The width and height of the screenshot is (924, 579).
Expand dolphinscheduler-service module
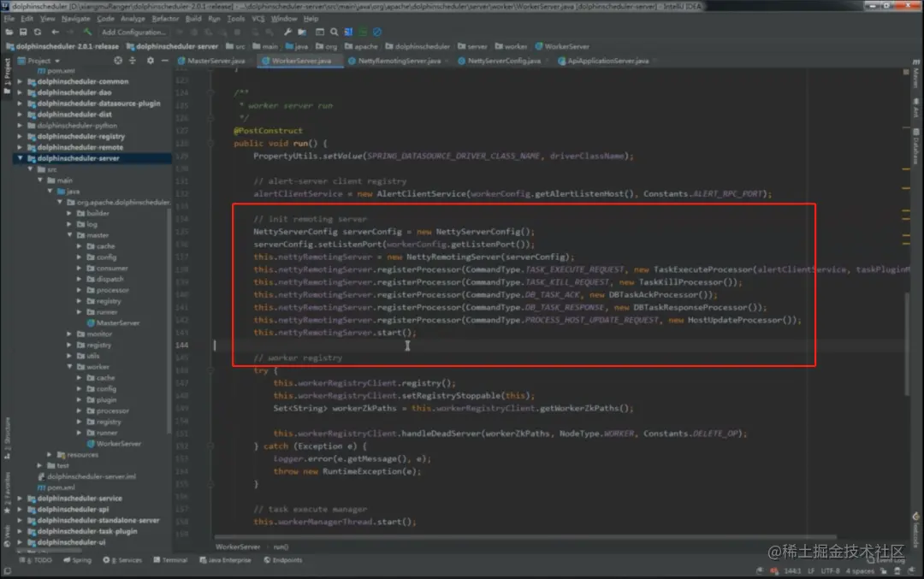tap(20, 499)
